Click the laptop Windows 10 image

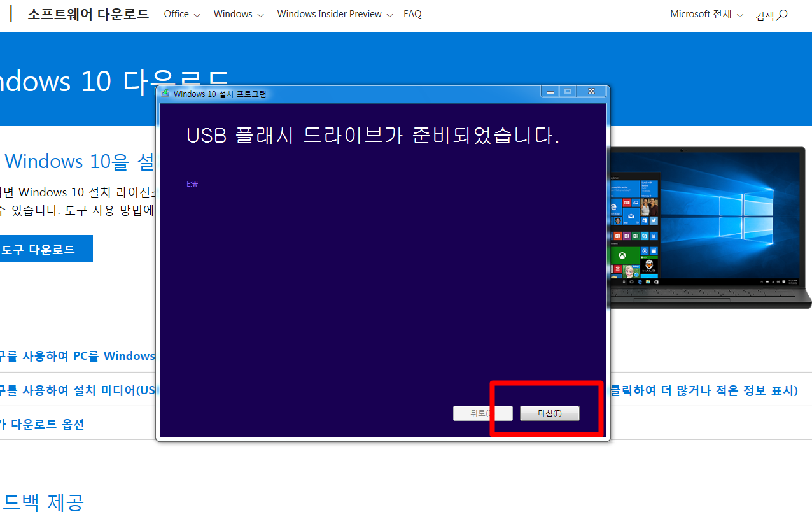click(x=710, y=228)
